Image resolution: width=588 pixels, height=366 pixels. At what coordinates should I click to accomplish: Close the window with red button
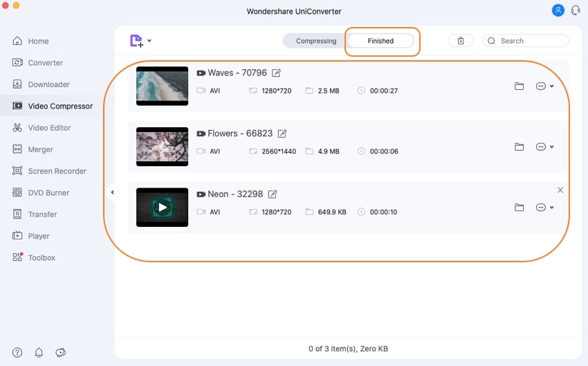(5, 5)
